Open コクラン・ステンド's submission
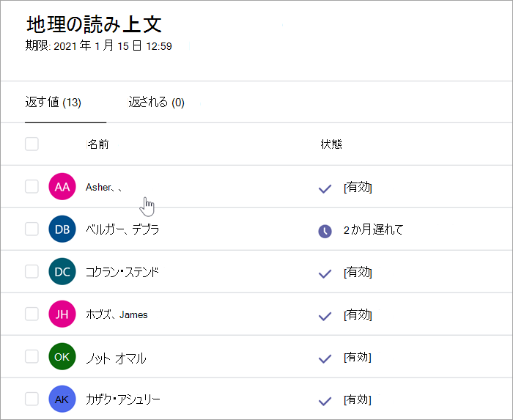 coord(122,272)
